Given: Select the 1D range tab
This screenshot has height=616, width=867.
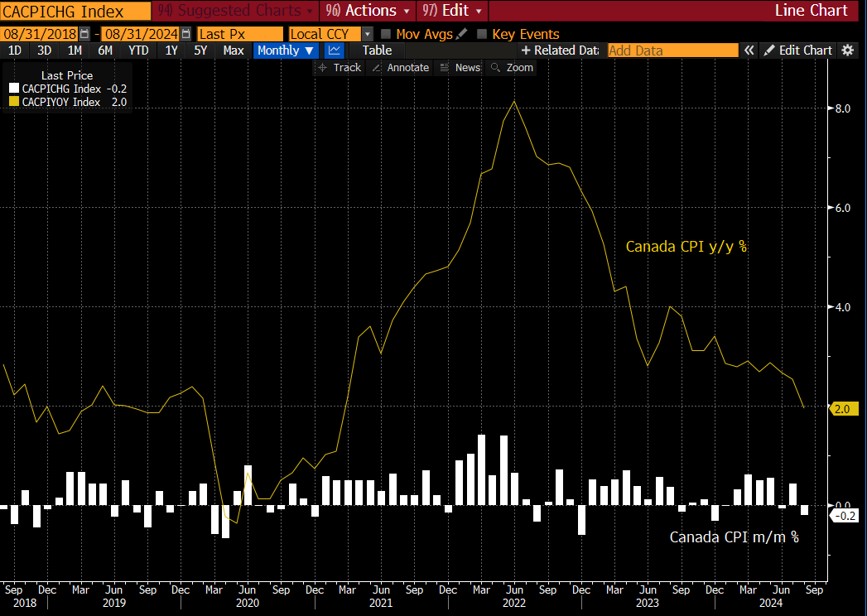Looking at the screenshot, I should tap(14, 51).
